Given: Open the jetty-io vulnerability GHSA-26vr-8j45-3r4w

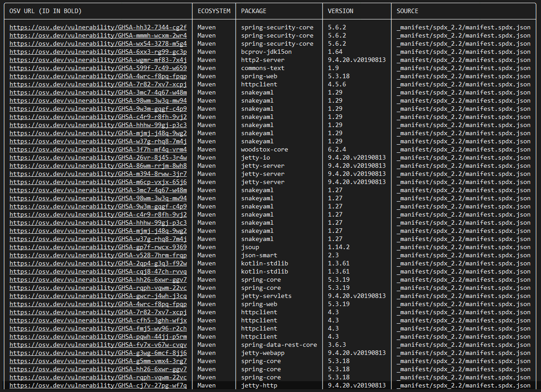Looking at the screenshot, I should 99,157.
